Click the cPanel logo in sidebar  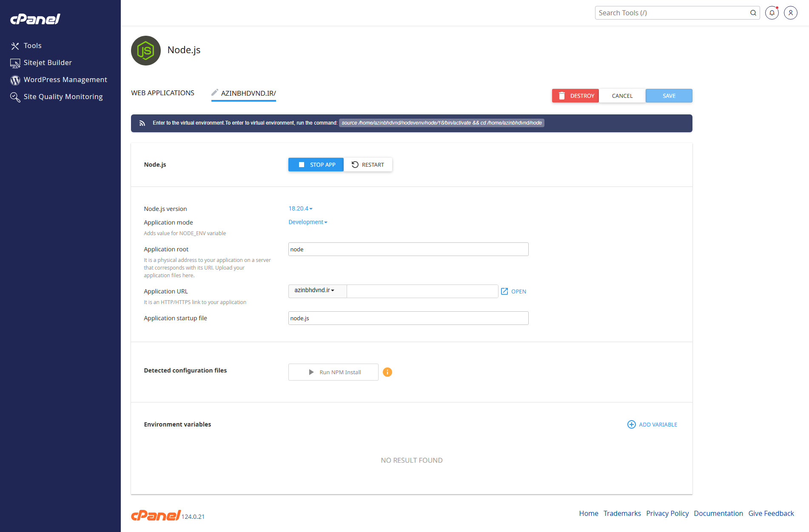(x=35, y=19)
